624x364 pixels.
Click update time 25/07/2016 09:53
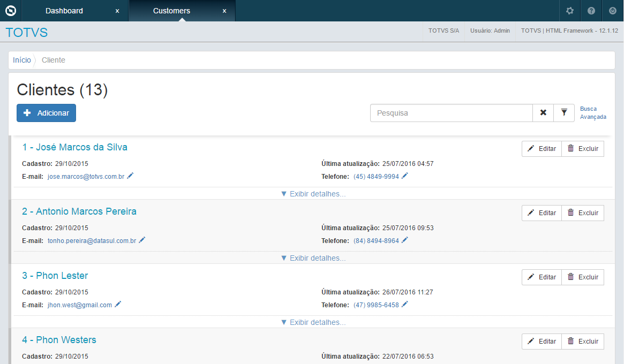pyautogui.click(x=408, y=228)
